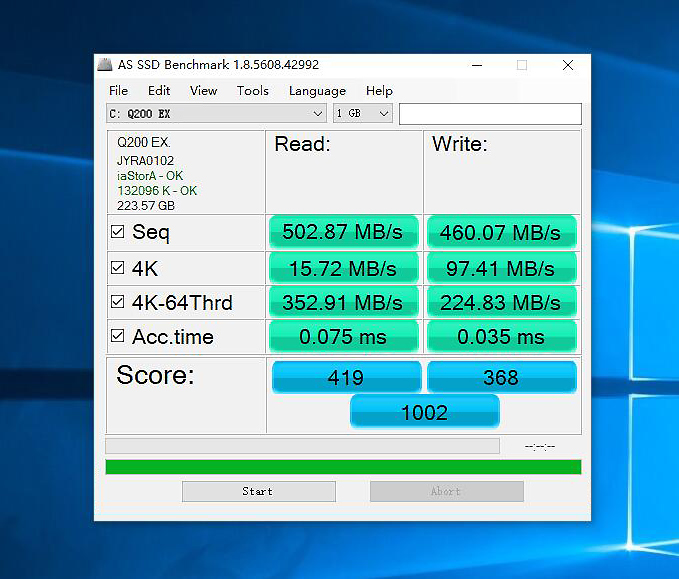
Task: Click the Abort button
Action: [446, 491]
